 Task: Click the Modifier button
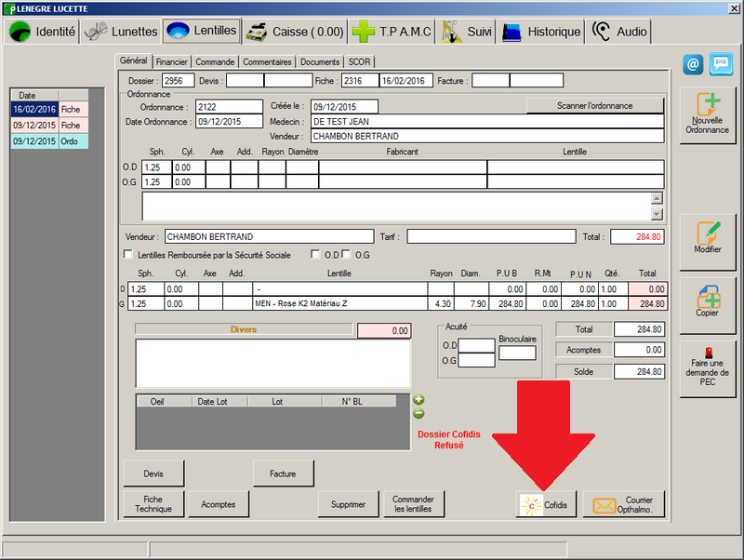[x=707, y=242]
